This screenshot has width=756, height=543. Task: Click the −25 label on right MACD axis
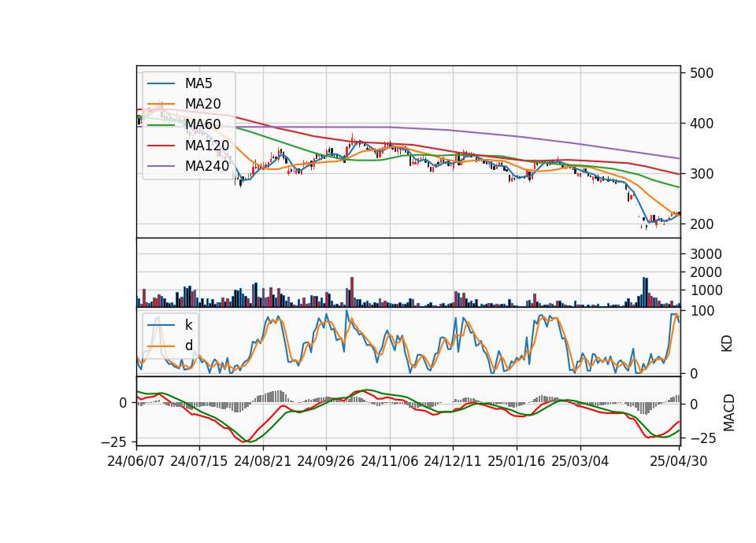coord(703,438)
